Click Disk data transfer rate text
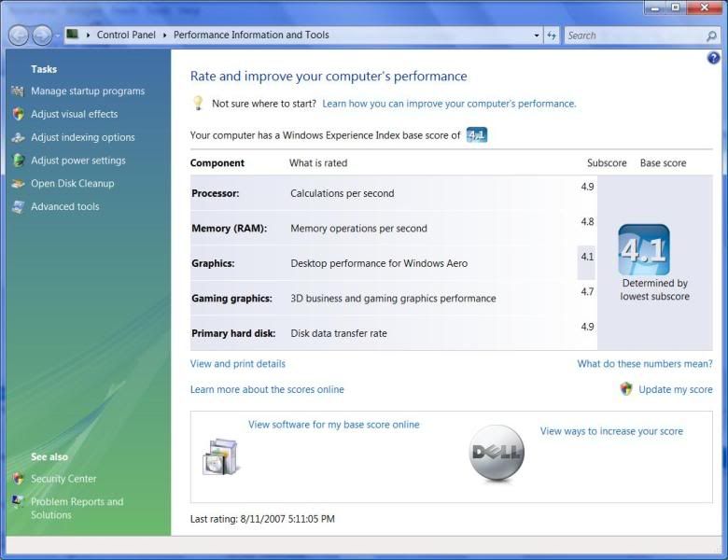Screen dimensions: 728x560 pos(339,333)
